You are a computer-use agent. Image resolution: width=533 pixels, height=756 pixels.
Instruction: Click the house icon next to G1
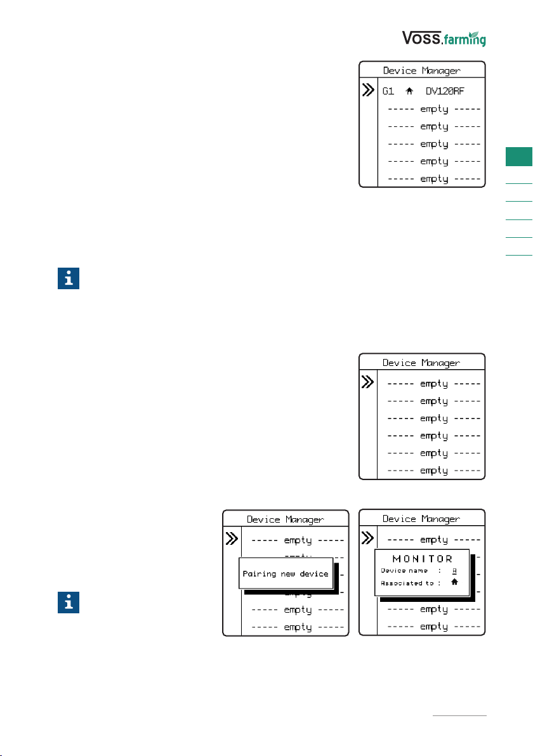click(x=409, y=91)
